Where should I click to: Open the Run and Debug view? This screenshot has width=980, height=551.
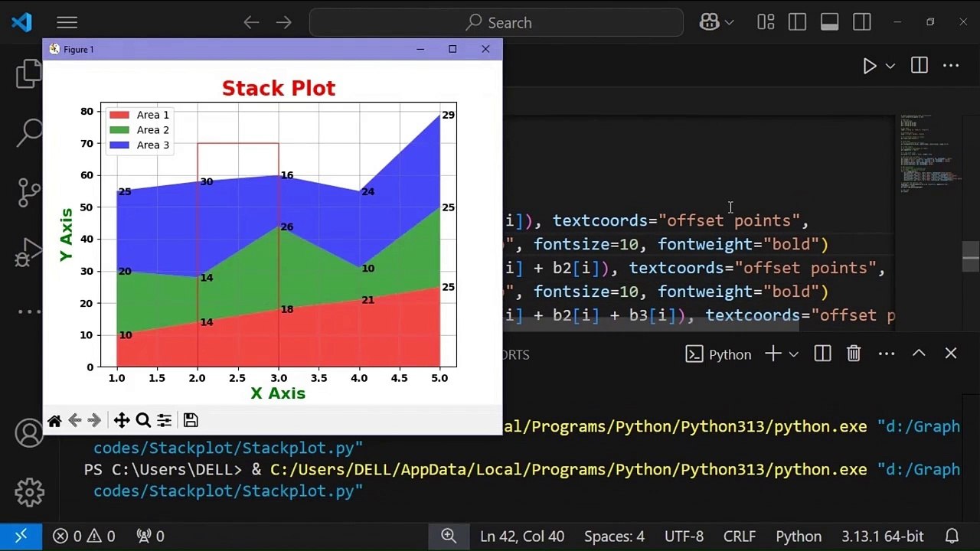click(x=29, y=252)
